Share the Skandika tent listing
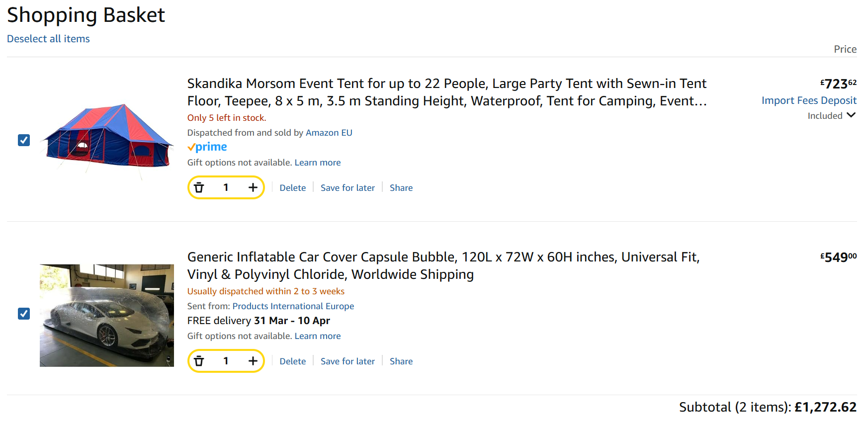868x424 pixels. pos(401,188)
